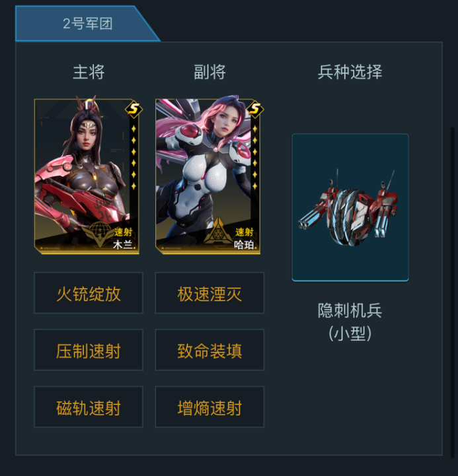Click the 兵种选择 header
This screenshot has height=476, width=458.
coord(350,72)
